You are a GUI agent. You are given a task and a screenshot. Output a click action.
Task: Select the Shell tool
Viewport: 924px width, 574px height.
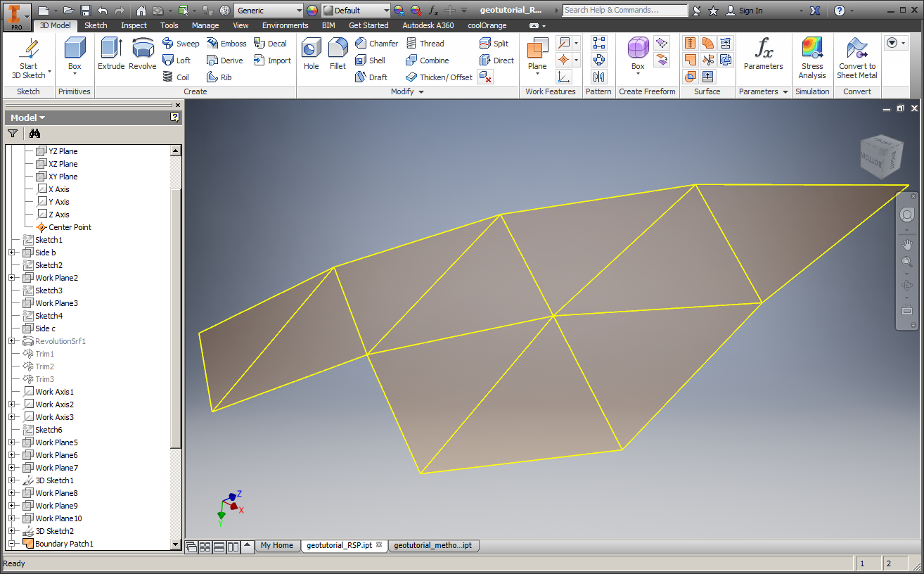tap(370, 60)
